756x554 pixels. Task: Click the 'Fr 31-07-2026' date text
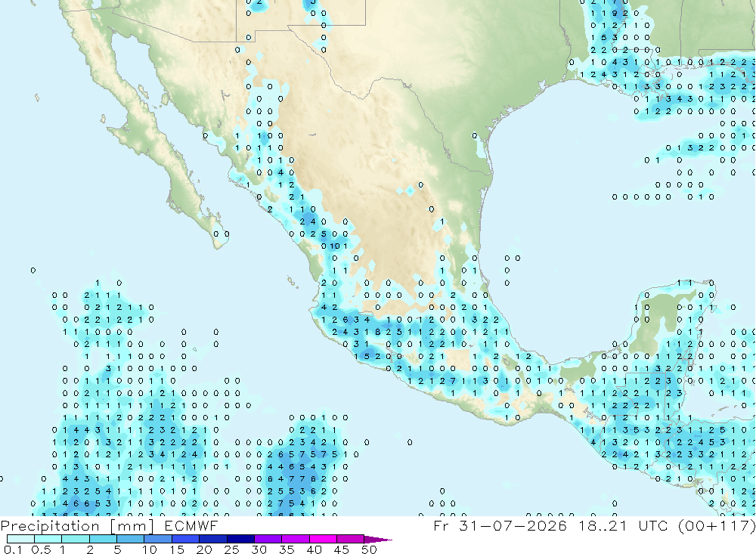[x=500, y=525]
